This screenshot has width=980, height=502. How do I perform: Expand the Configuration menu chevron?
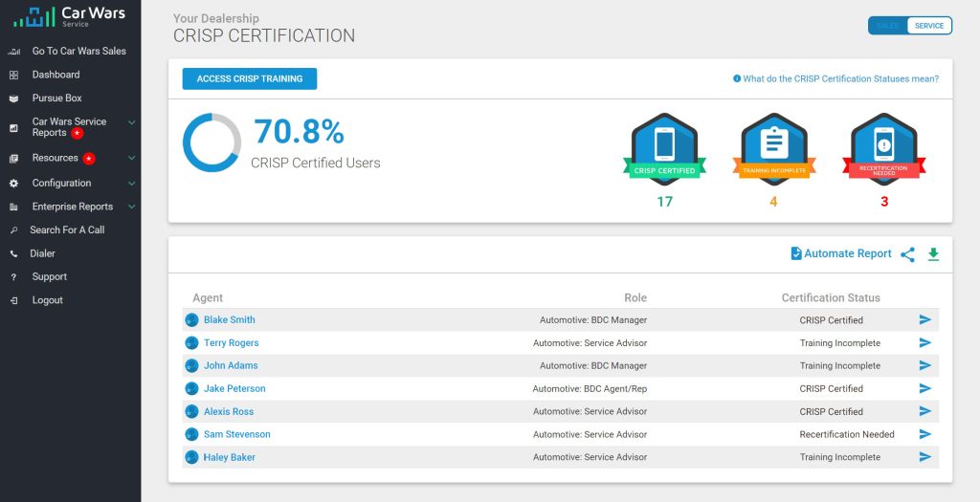(x=131, y=184)
